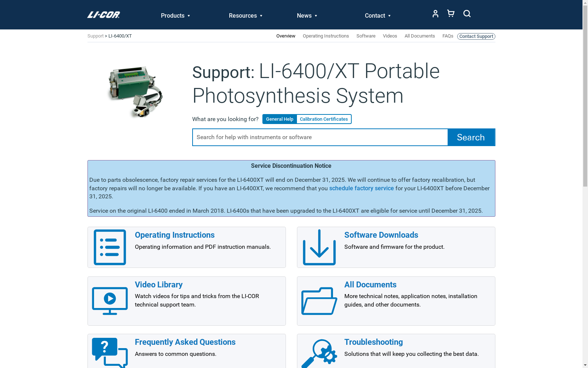
Task: Open the All Documents heading link
Action: [370, 285]
